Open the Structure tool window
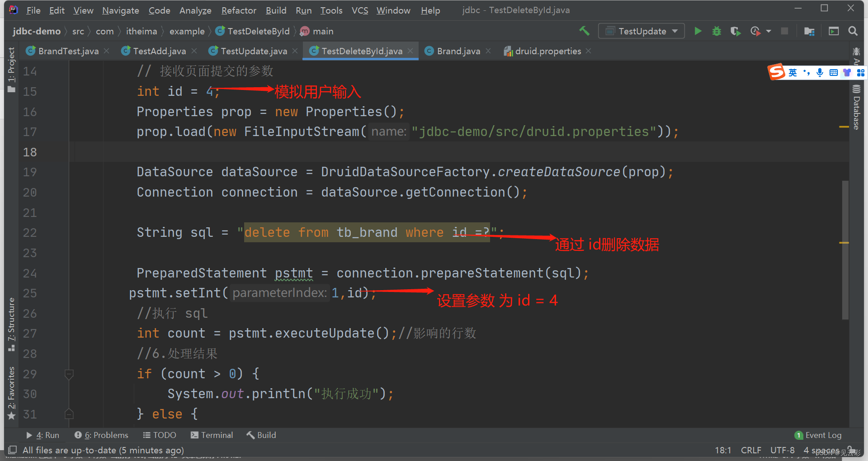 11,324
